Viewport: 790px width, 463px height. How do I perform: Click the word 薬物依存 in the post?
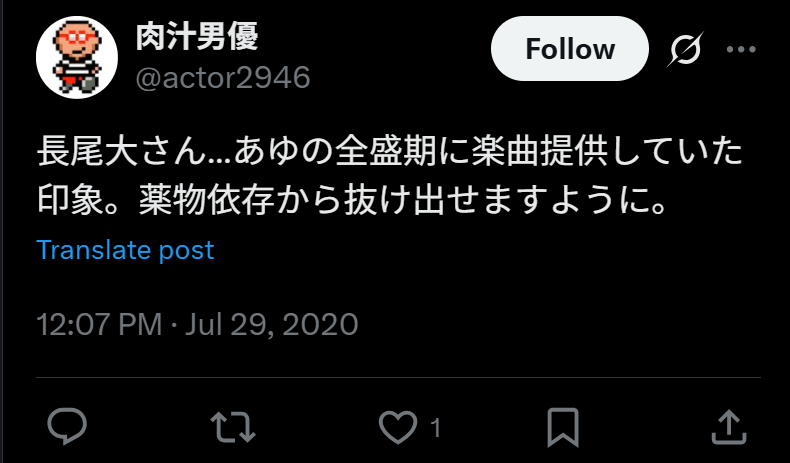tap(206, 202)
